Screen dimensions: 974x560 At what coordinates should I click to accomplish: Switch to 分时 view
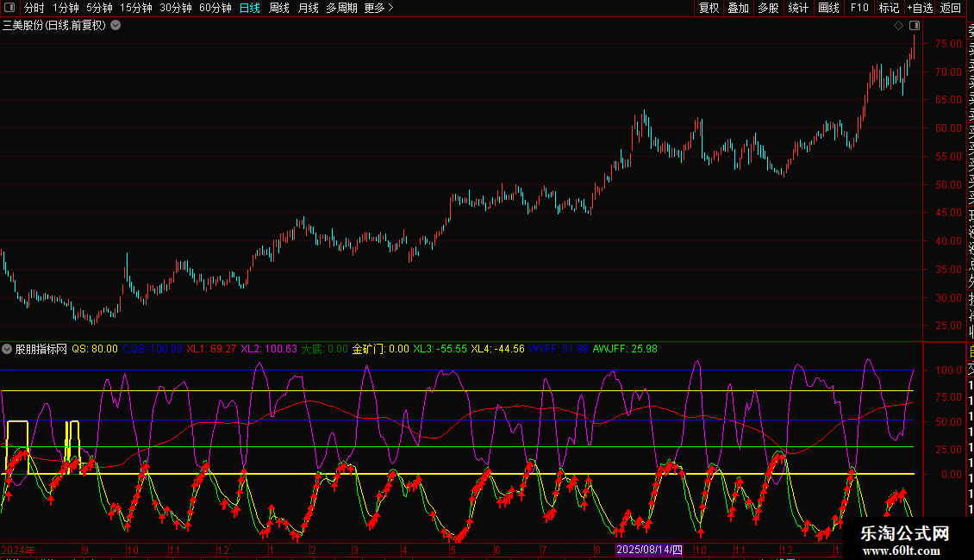pyautogui.click(x=34, y=8)
